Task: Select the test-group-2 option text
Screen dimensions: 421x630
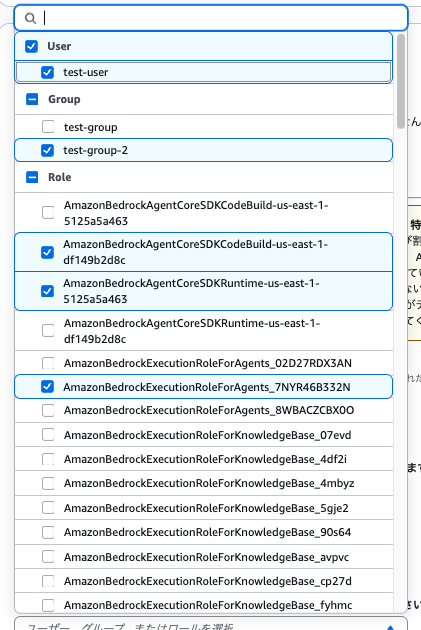Action: click(x=96, y=150)
